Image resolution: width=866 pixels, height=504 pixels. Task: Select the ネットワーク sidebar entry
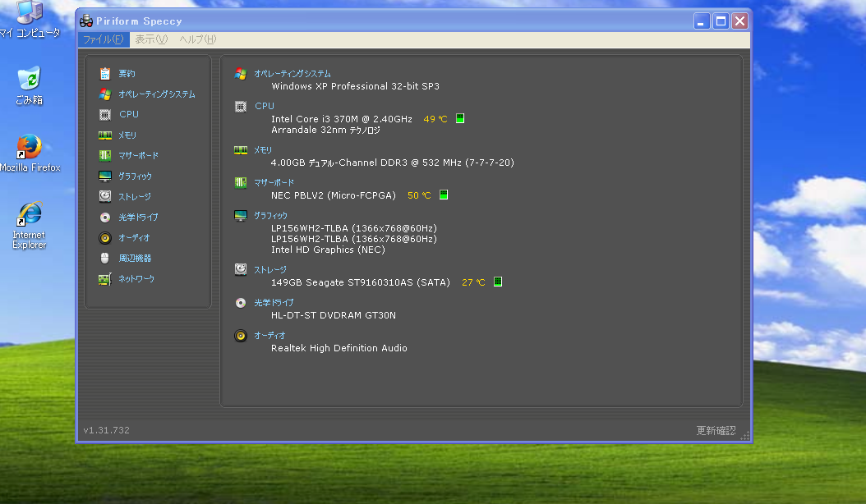point(136,279)
